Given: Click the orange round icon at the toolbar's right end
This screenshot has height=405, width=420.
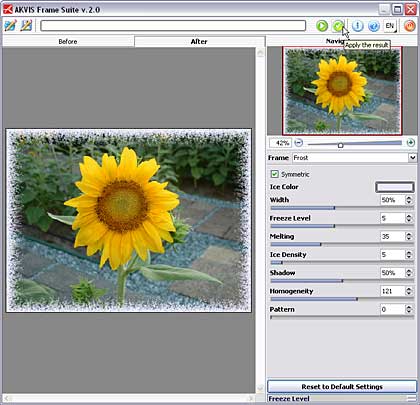Looking at the screenshot, I should click(x=409, y=26).
